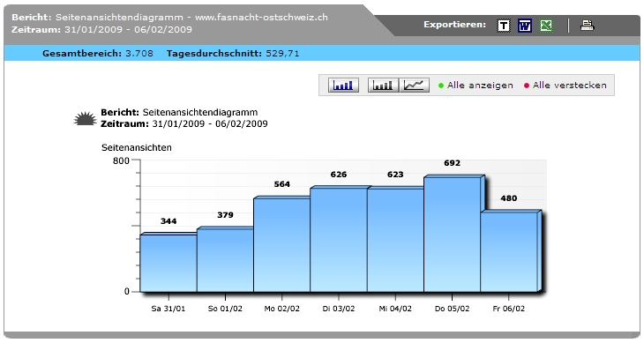Click the value label 564

pyautogui.click(x=281, y=184)
